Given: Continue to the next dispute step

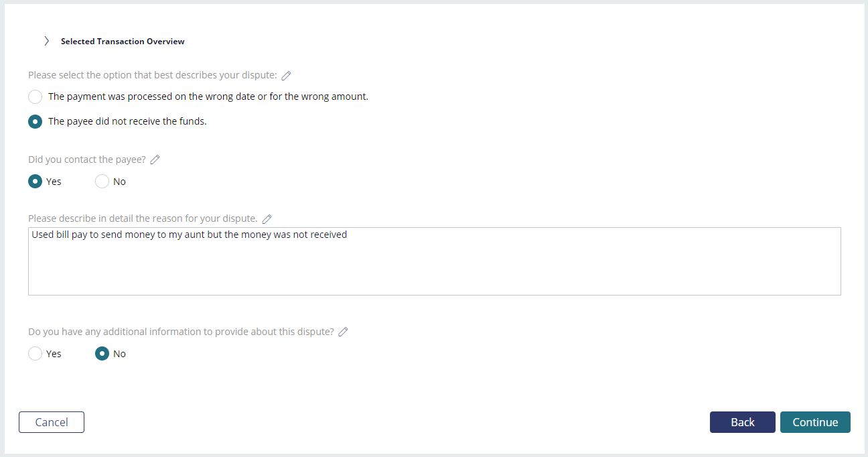Looking at the screenshot, I should click(815, 422).
